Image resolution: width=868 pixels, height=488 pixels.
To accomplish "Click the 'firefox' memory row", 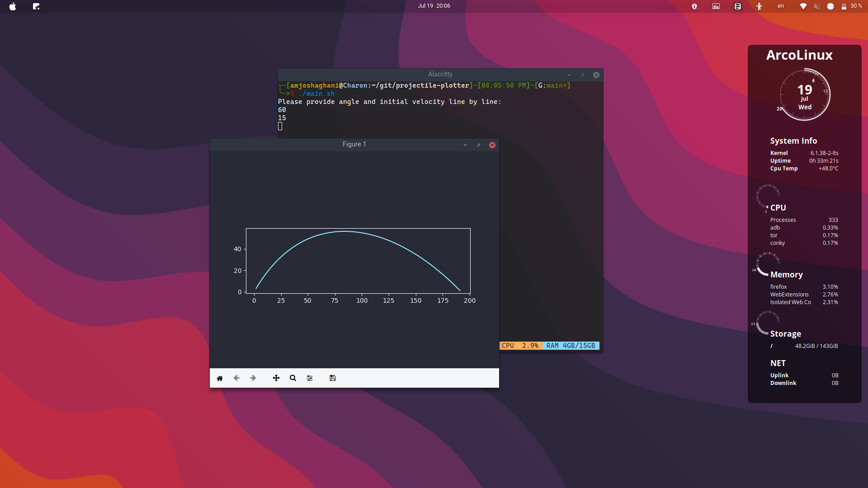I will [x=804, y=287].
